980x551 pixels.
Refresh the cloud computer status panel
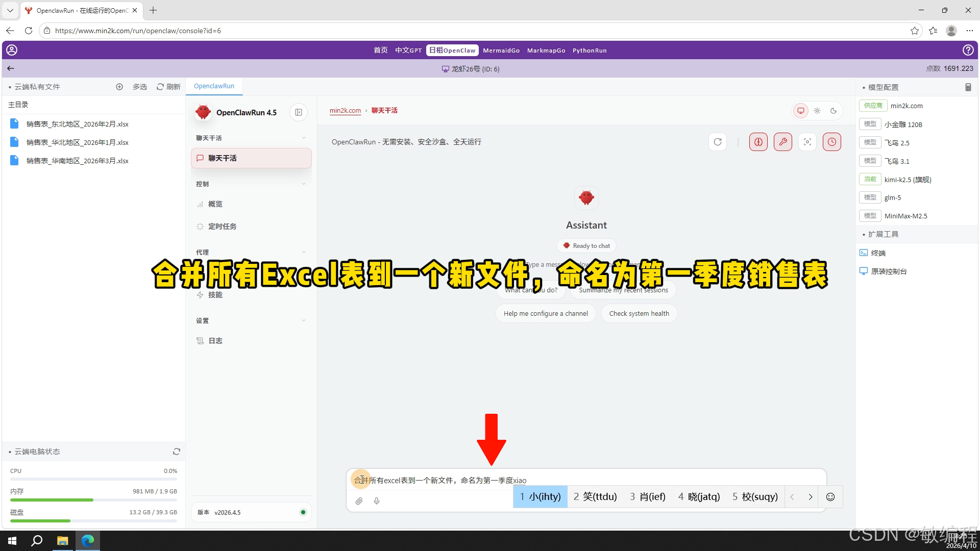(177, 452)
